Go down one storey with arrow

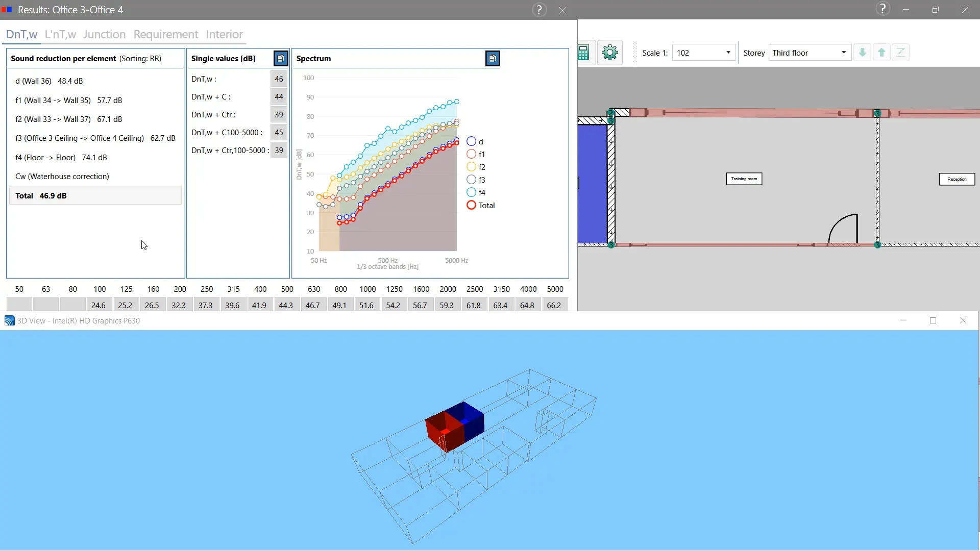click(863, 53)
